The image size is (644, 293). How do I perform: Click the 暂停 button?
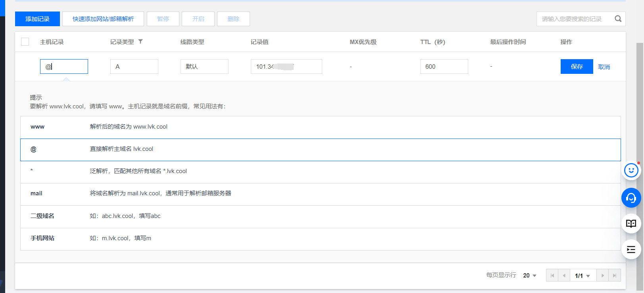tap(163, 19)
